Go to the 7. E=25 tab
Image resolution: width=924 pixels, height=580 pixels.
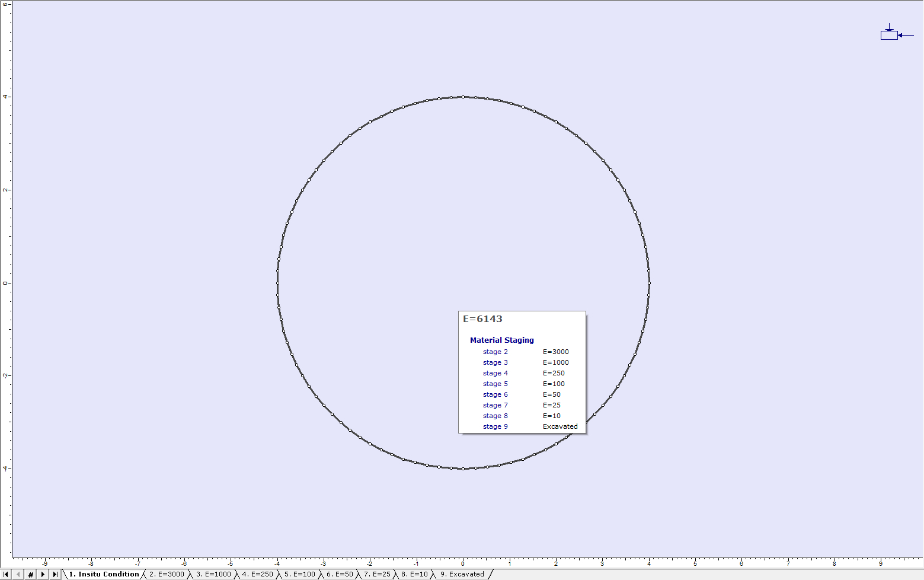tap(377, 574)
